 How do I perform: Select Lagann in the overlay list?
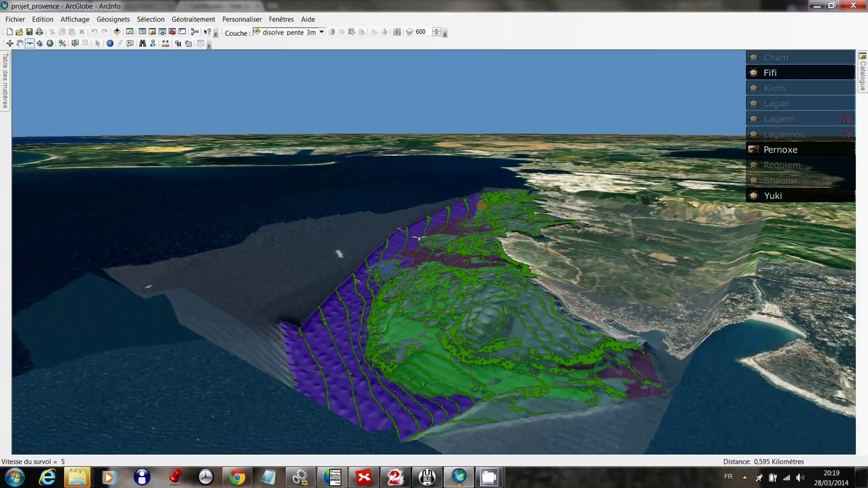800,119
